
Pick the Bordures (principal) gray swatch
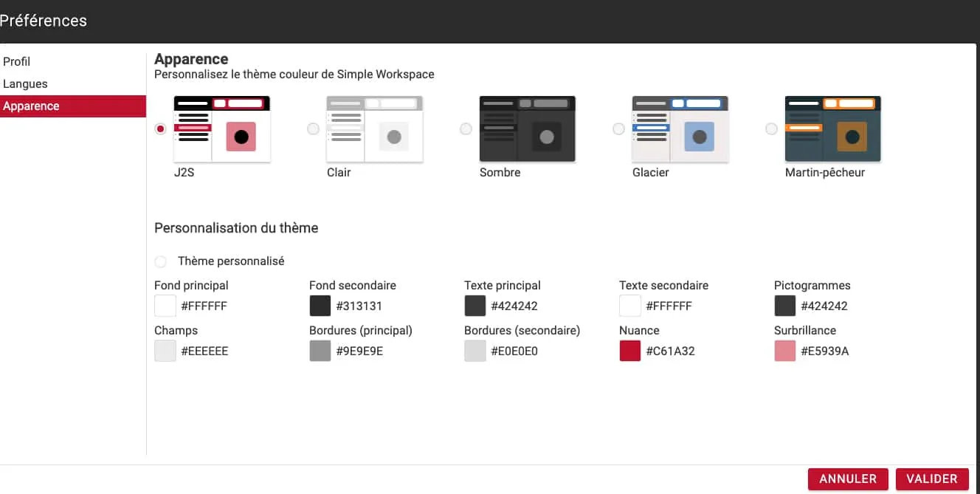click(x=320, y=351)
